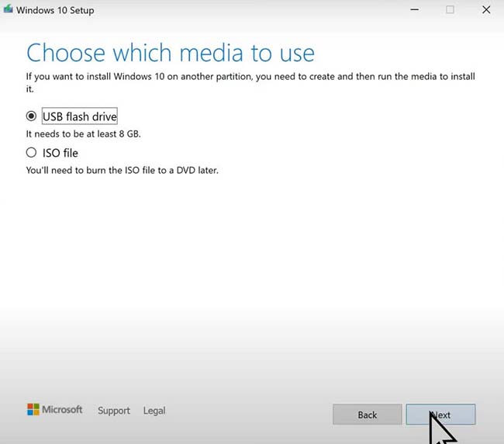Open the Support link
Screen dimensions: 504x444
click(x=114, y=411)
